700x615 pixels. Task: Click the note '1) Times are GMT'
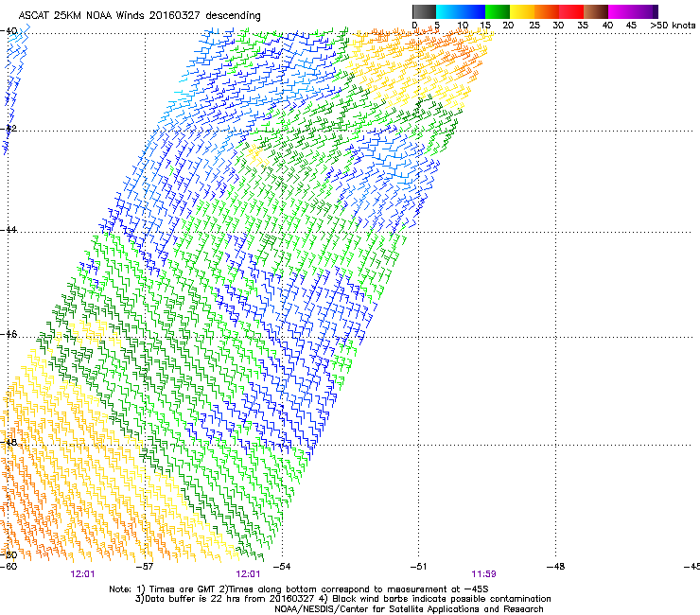(176, 589)
